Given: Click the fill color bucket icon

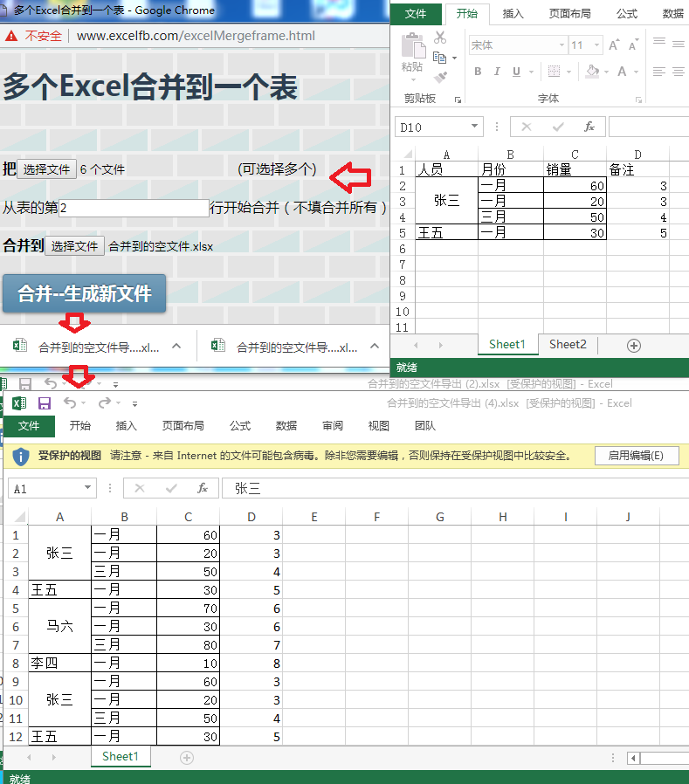Looking at the screenshot, I should click(592, 72).
